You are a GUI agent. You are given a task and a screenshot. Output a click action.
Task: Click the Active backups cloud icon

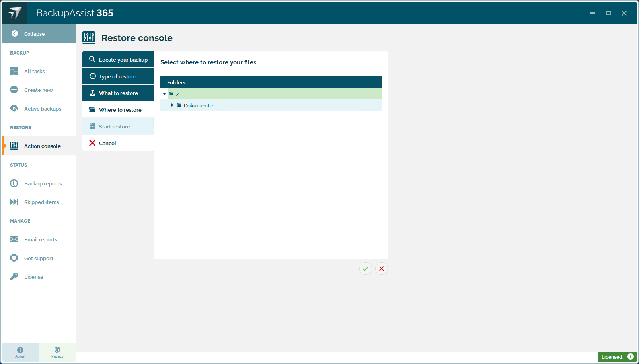(x=14, y=108)
